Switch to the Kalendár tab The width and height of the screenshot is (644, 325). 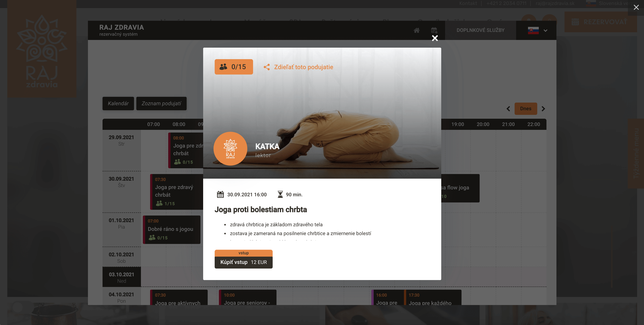pos(118,104)
